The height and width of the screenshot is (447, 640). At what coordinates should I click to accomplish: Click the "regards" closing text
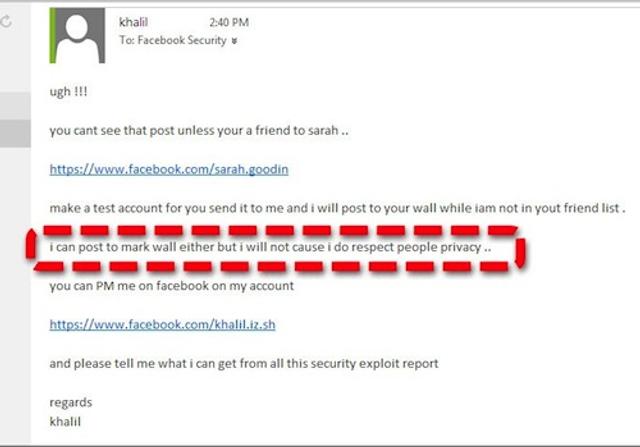pyautogui.click(x=71, y=403)
